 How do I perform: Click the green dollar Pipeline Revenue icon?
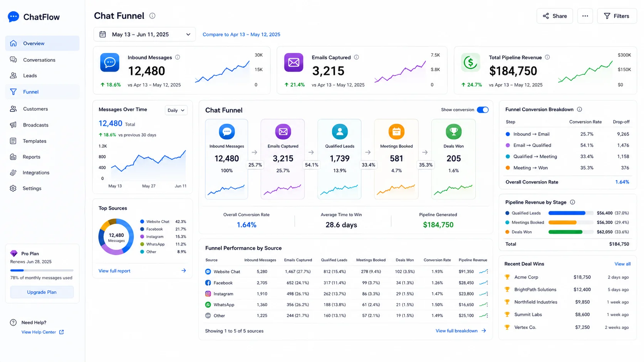click(x=470, y=62)
